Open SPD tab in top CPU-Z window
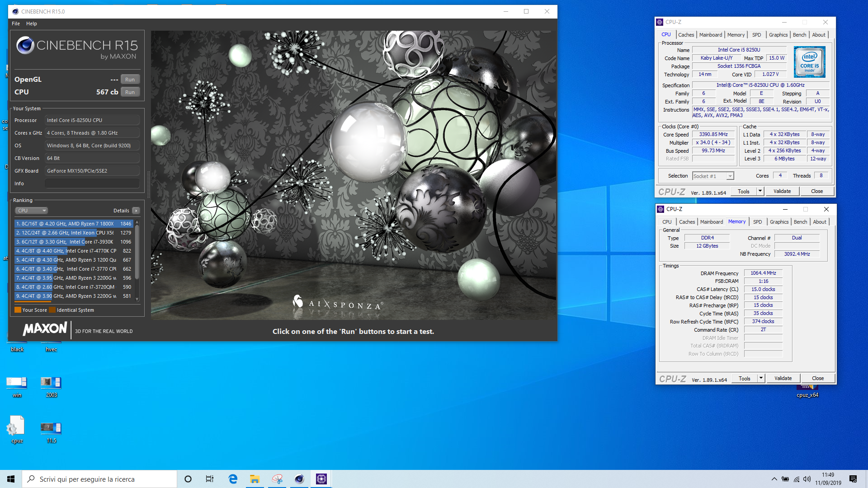Image resolution: width=868 pixels, height=488 pixels. point(756,35)
